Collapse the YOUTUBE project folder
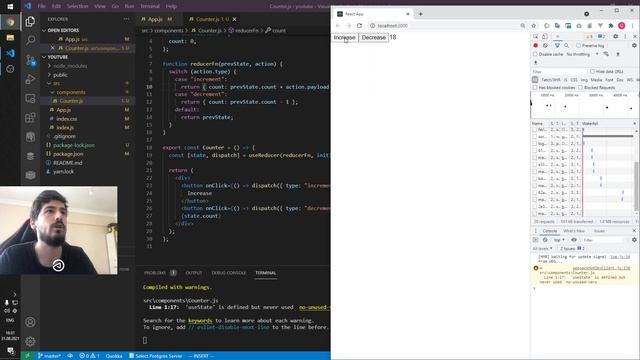Image resolution: width=640 pixels, height=360 pixels. pos(58,57)
